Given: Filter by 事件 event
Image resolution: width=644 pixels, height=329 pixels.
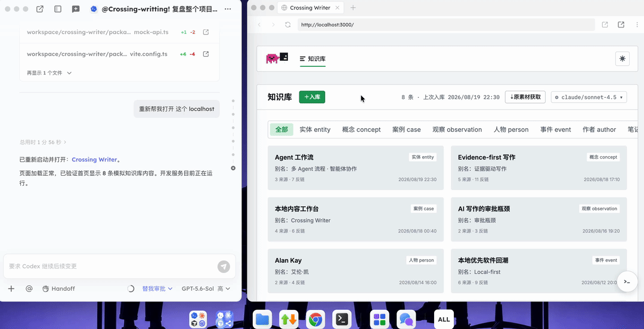Looking at the screenshot, I should pos(556,129).
